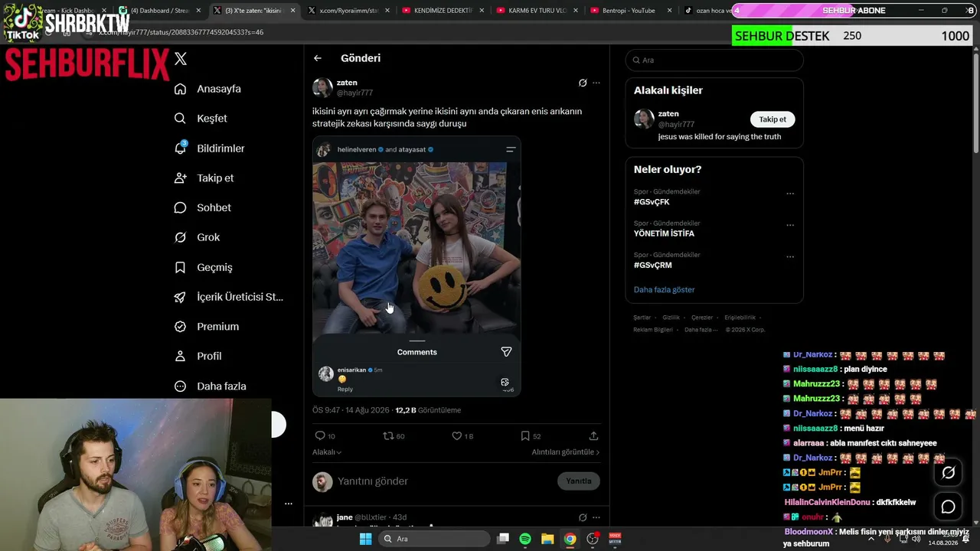
Task: Click the taskbar Ara search box
Action: pyautogui.click(x=434, y=539)
